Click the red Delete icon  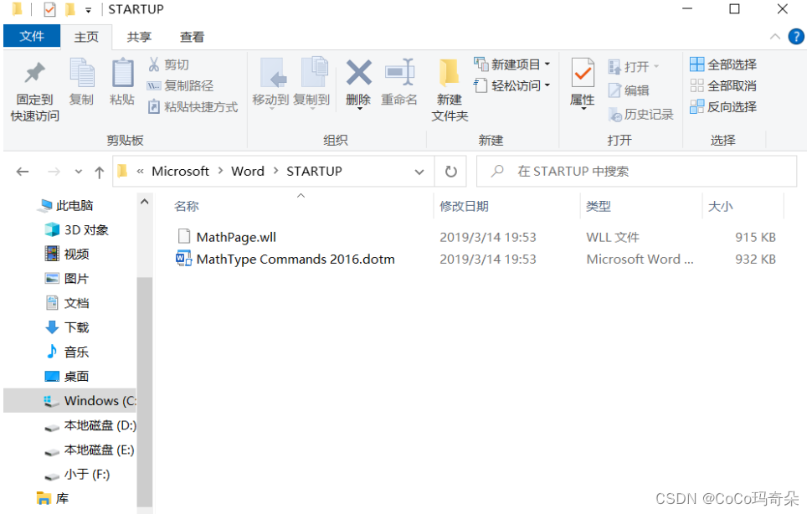[x=358, y=73]
